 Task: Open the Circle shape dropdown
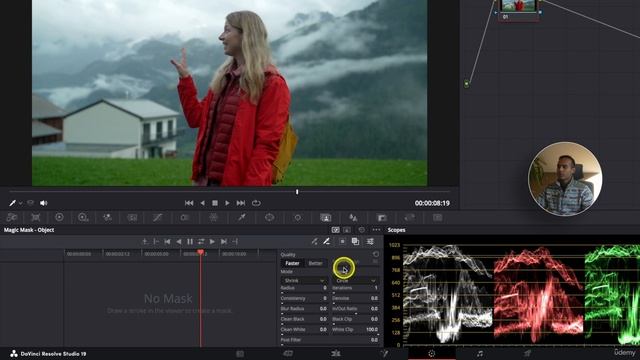355,281
